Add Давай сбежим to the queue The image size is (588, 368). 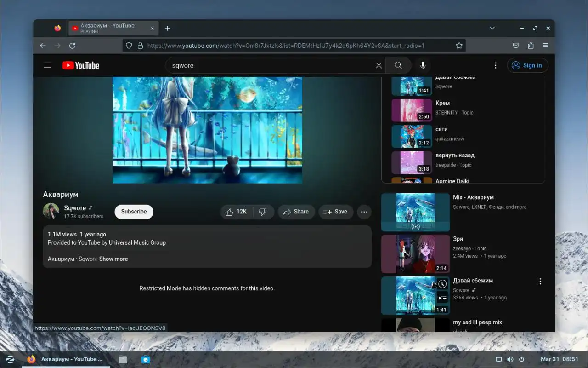pyautogui.click(x=442, y=297)
